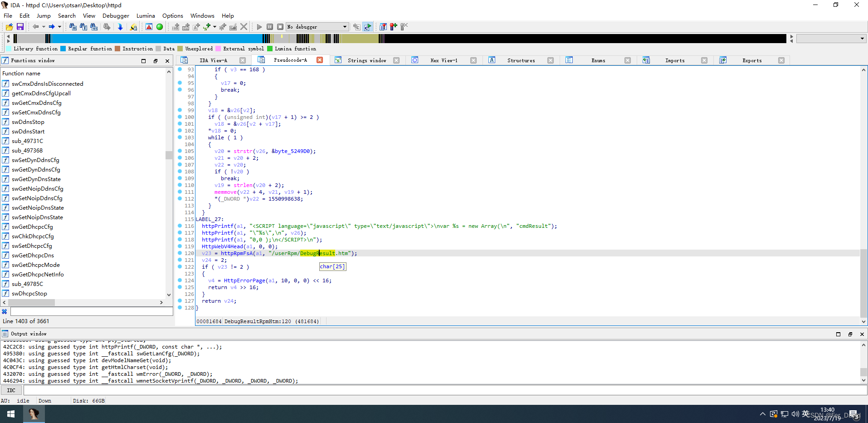Switch to the IDA View-A tab
The height and width of the screenshot is (423, 868).
click(x=213, y=60)
